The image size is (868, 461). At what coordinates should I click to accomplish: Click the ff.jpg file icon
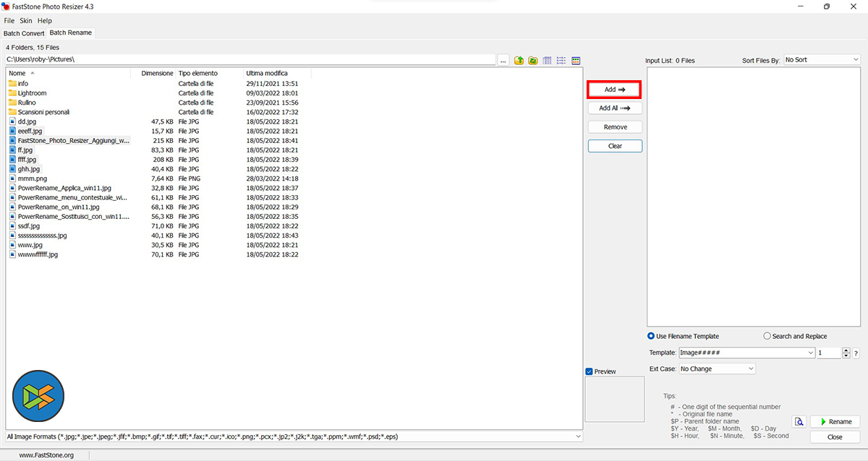pos(12,150)
